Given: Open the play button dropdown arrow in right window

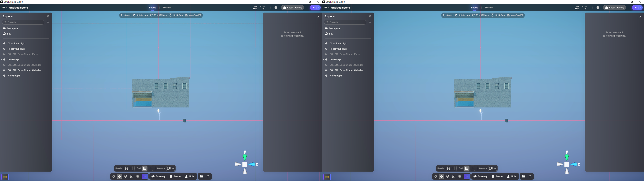Looking at the screenshot, I should pyautogui.click(x=640, y=8).
